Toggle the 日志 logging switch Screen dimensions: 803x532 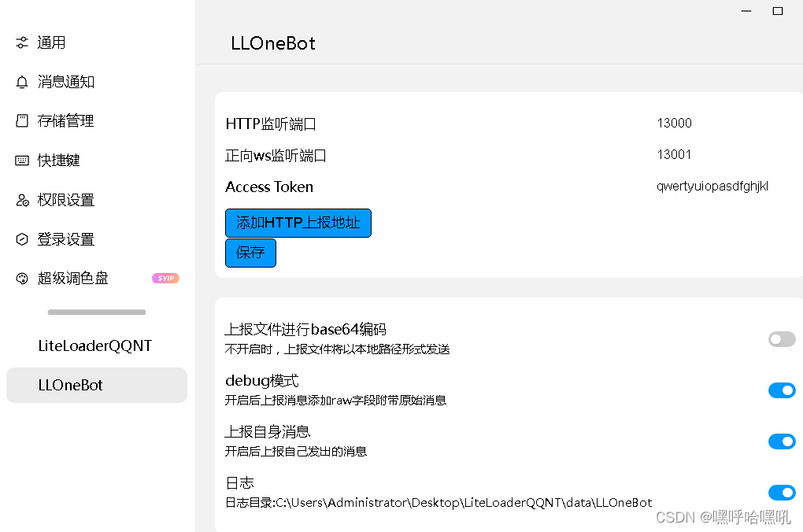coord(782,493)
